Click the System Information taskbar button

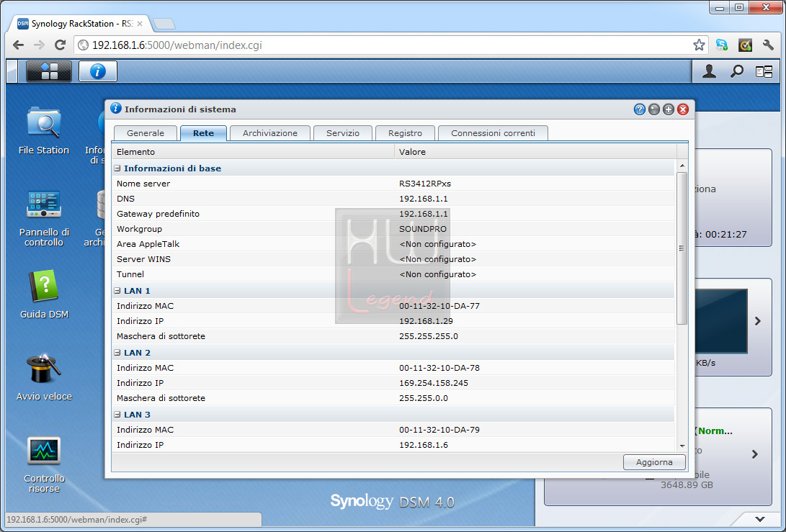point(98,71)
